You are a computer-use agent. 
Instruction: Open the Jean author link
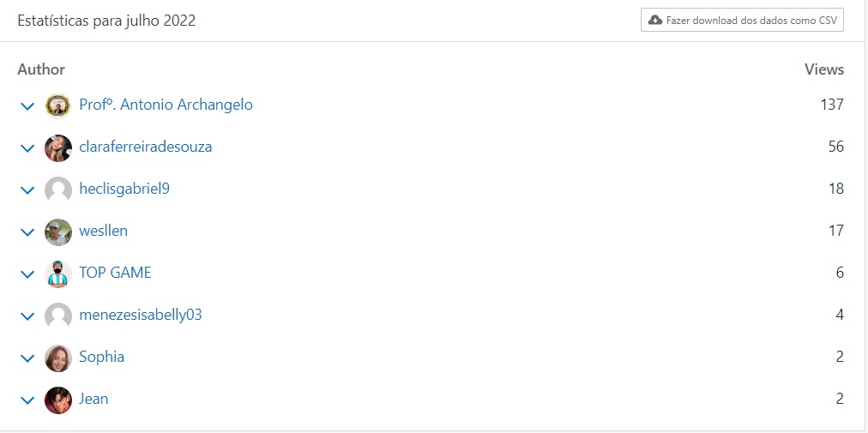(93, 399)
